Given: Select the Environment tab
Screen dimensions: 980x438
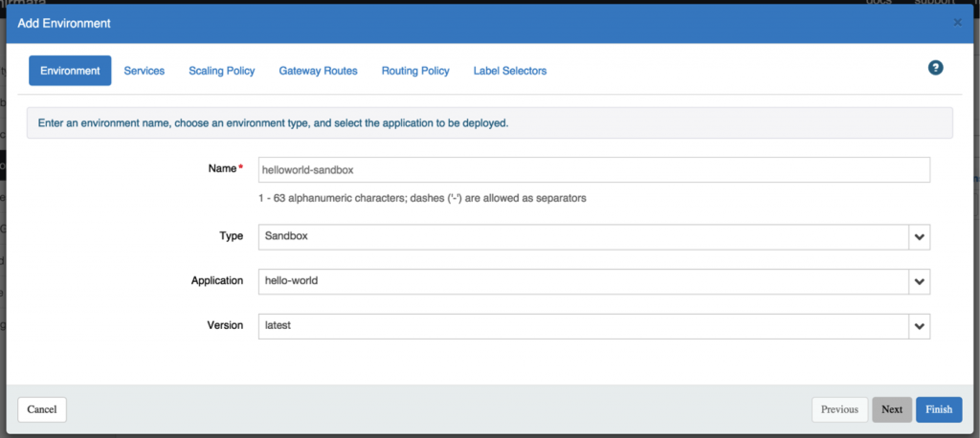Looking at the screenshot, I should pyautogui.click(x=70, y=71).
